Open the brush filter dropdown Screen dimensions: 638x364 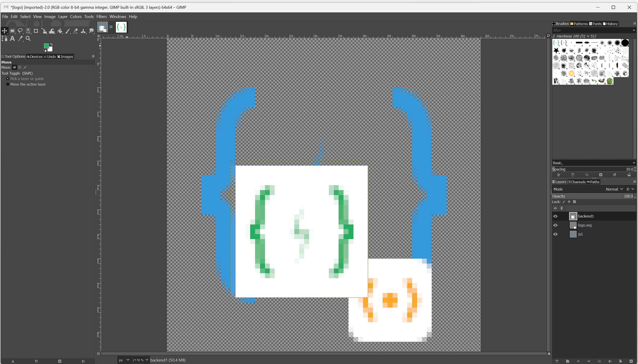[634, 30]
